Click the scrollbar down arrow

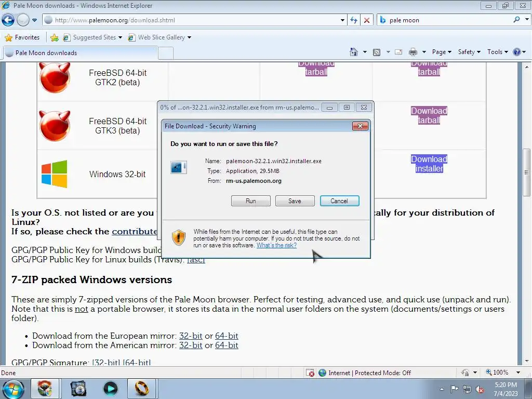pyautogui.click(x=527, y=362)
